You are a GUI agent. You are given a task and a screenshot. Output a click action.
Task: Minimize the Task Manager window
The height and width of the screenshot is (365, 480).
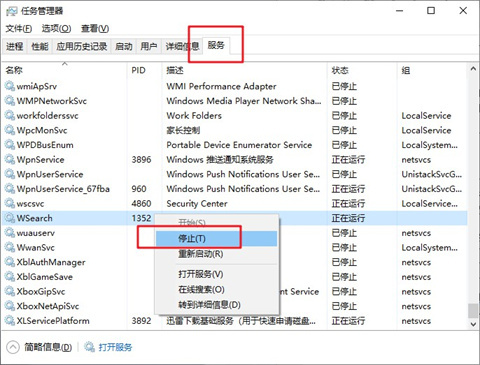[400, 11]
